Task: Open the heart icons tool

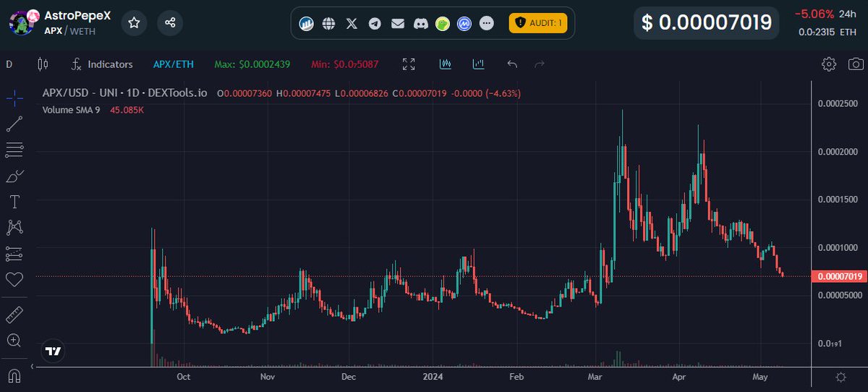Action: tap(14, 279)
